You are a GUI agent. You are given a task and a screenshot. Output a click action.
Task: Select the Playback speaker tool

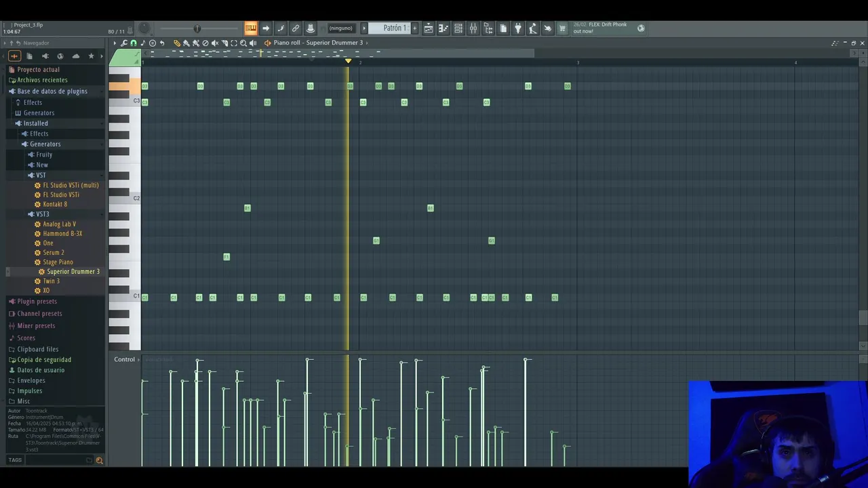(253, 43)
